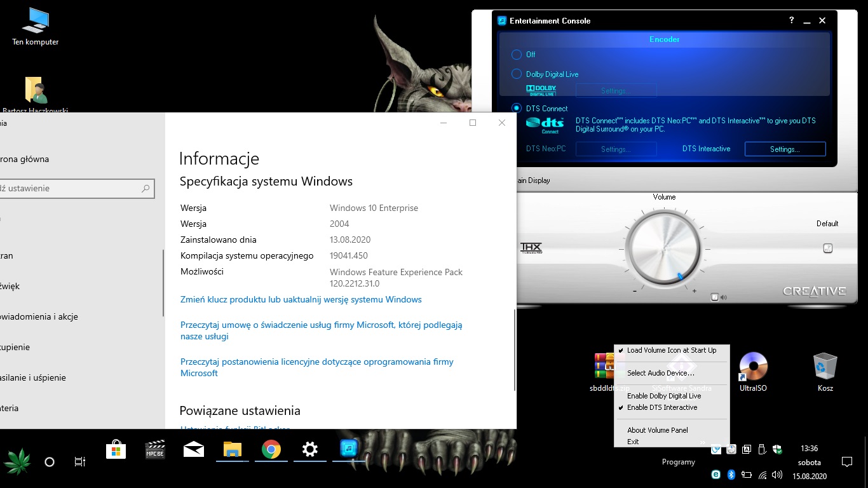This screenshot has height=488, width=868.
Task: Open the Mail app on taskbar
Action: [194, 450]
